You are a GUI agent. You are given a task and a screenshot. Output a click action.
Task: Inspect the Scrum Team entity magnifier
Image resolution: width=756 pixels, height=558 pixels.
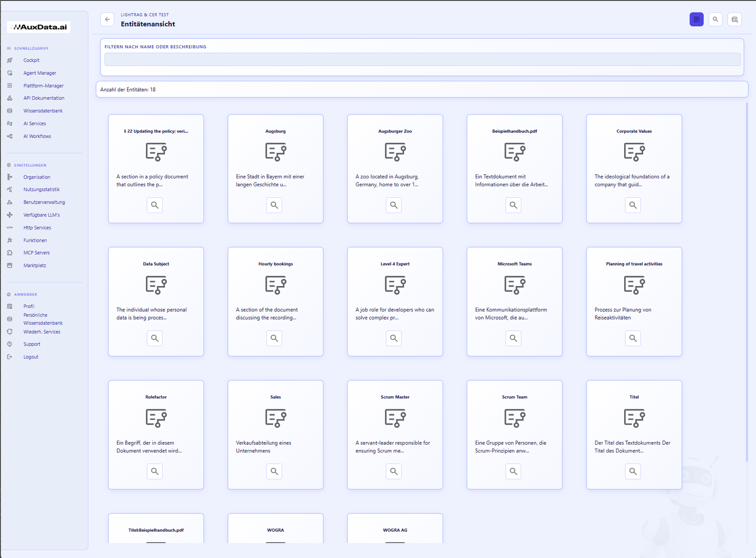point(513,471)
